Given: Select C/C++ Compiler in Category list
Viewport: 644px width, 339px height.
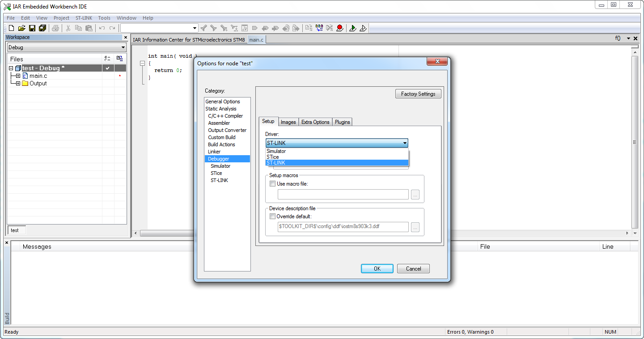Looking at the screenshot, I should tap(225, 116).
